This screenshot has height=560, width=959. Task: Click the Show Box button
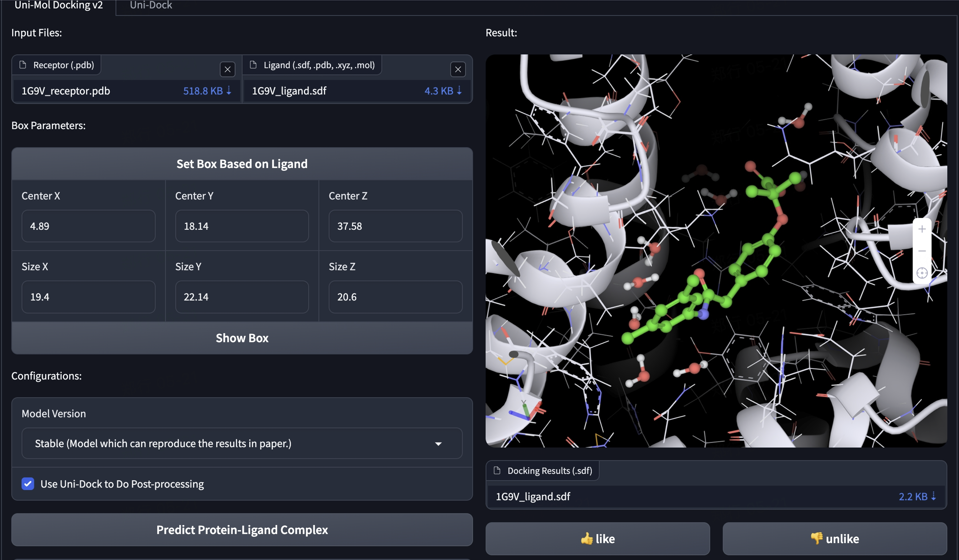(x=242, y=338)
